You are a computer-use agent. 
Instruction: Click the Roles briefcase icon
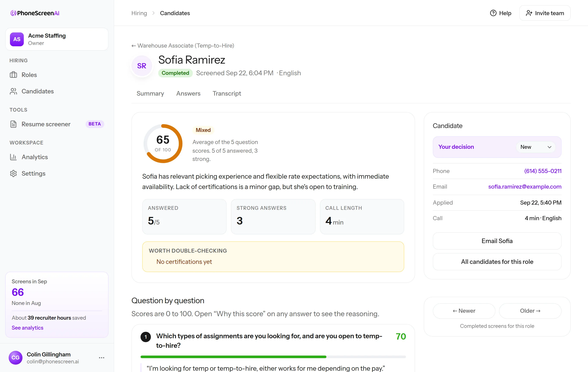pos(13,75)
